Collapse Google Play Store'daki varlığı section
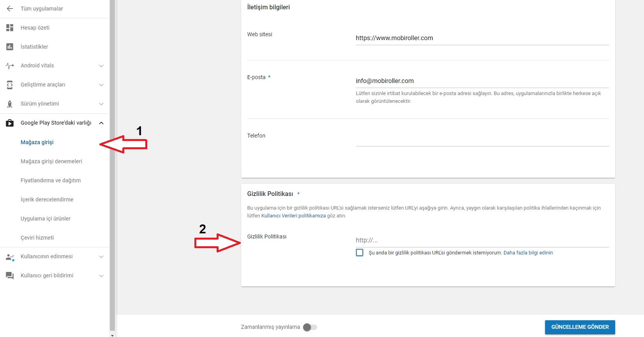Image resolution: width=644 pixels, height=337 pixels. [x=101, y=123]
